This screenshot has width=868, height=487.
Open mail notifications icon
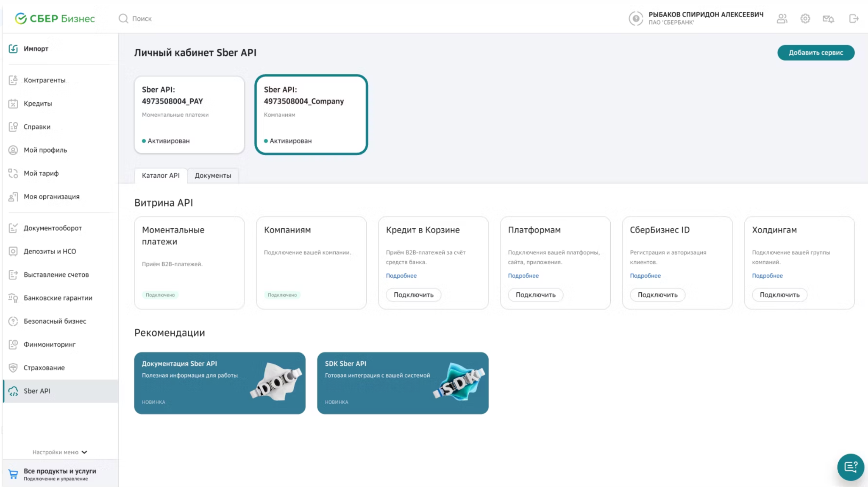click(828, 18)
